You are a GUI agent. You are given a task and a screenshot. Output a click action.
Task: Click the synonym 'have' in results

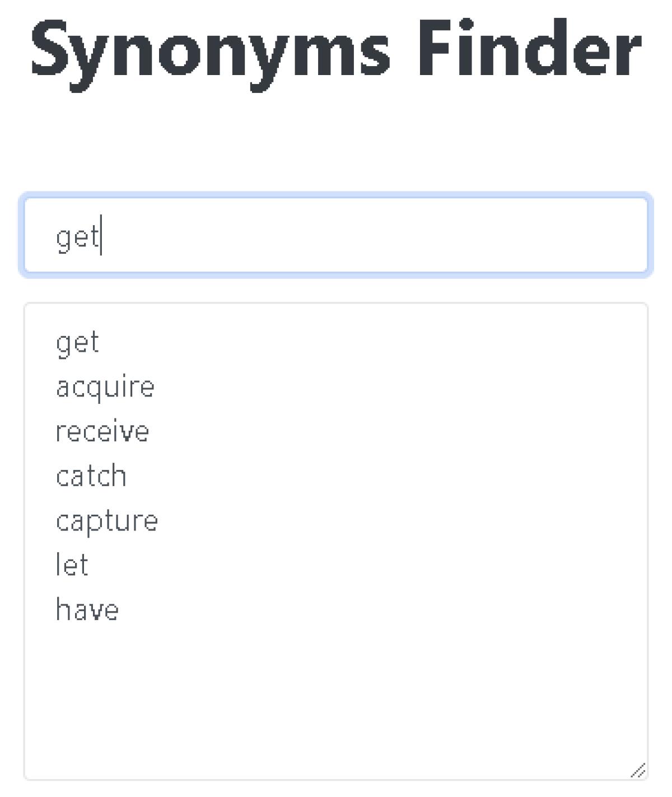click(x=87, y=610)
